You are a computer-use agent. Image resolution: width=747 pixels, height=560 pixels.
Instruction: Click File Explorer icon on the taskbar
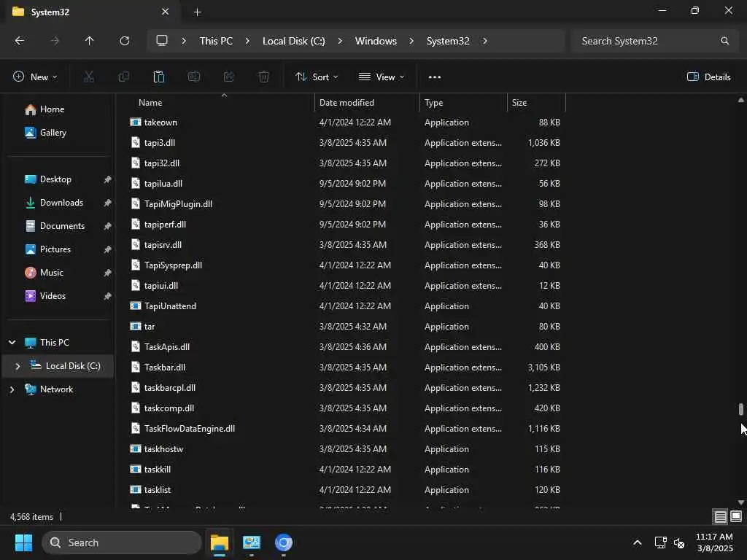point(220,542)
